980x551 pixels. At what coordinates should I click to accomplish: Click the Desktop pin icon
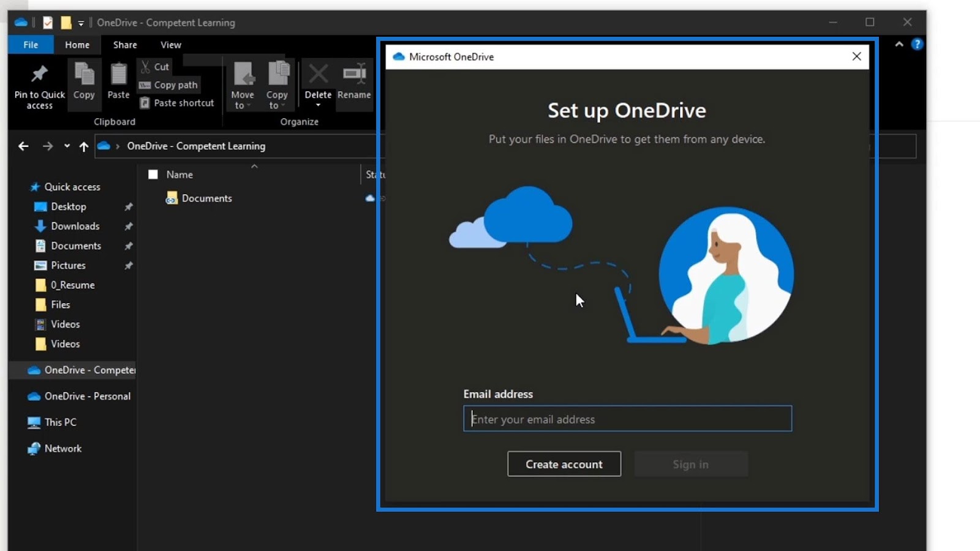tap(129, 207)
